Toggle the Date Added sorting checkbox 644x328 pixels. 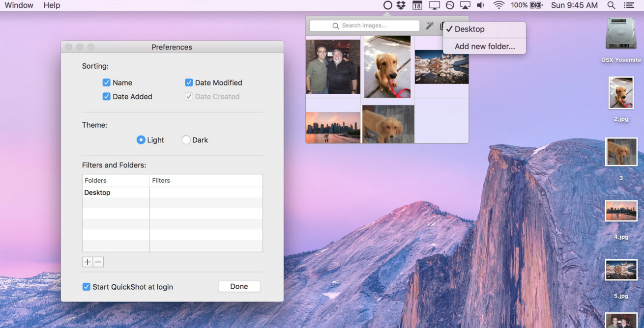(x=106, y=96)
